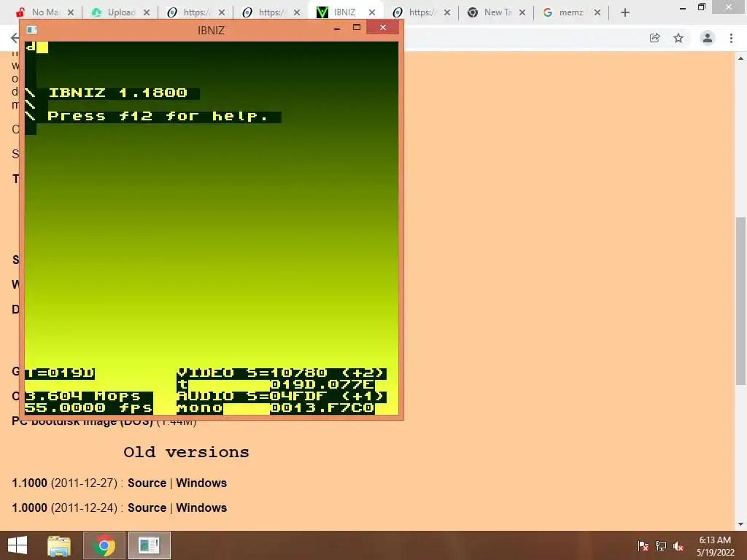Open the memz Google search tab
747x560 pixels.
pos(570,12)
